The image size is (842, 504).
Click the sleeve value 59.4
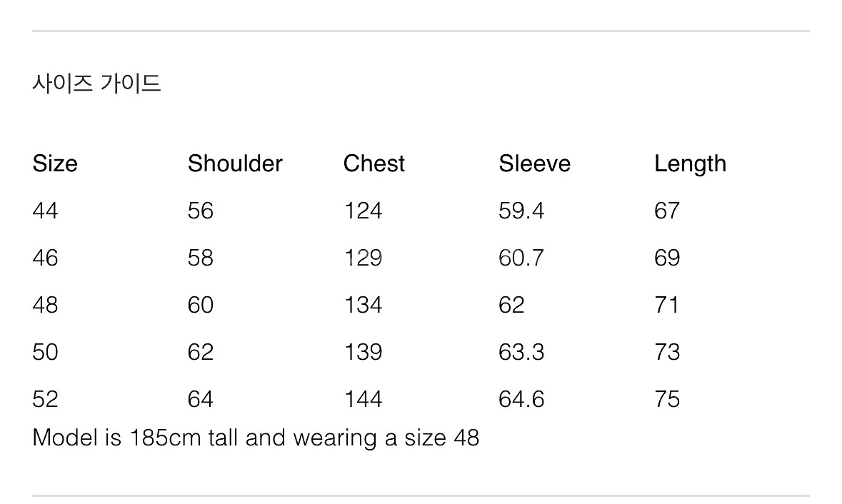[x=521, y=211]
